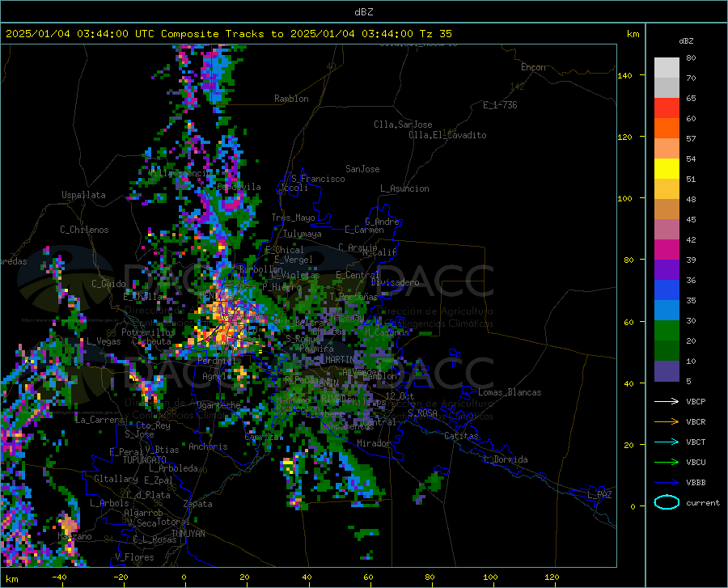Click the Zapata map label
The width and height of the screenshot is (728, 588).
(x=198, y=504)
